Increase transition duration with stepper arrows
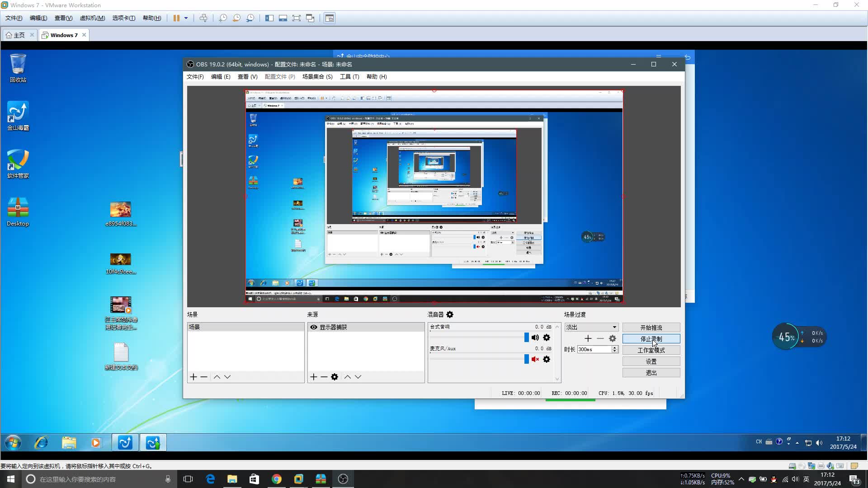The height and width of the screenshot is (488, 868). tap(615, 348)
